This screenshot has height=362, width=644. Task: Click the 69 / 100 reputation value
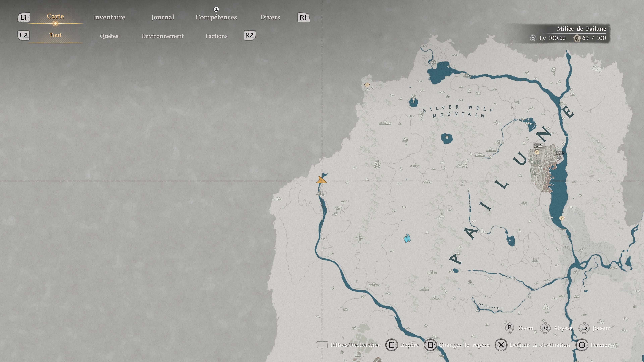[x=594, y=38]
